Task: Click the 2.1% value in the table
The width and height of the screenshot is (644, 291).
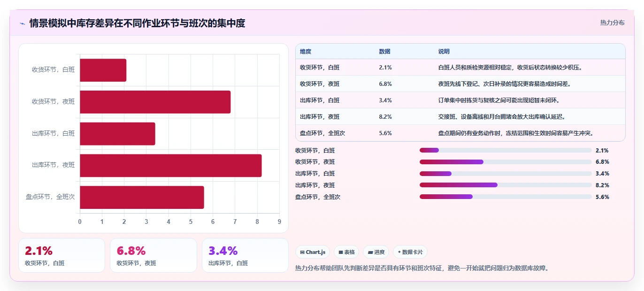Action: [385, 68]
